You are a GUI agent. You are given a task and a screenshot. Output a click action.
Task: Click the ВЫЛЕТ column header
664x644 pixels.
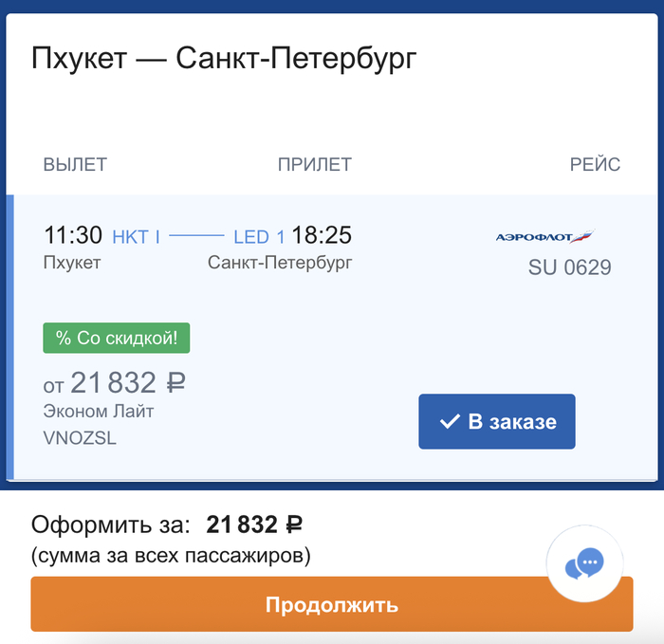[75, 165]
